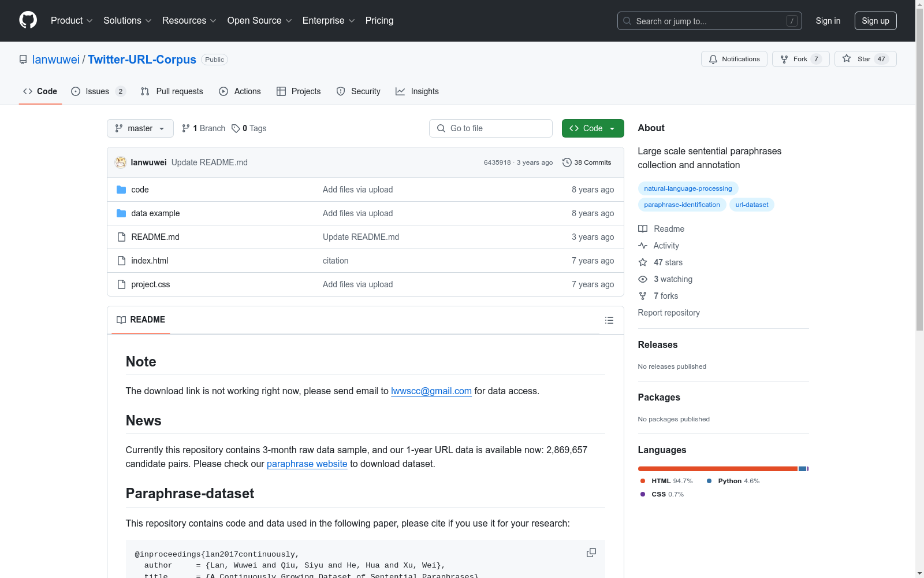Click the Pricing link
Viewport: 924px width, 578px height.
coord(379,21)
